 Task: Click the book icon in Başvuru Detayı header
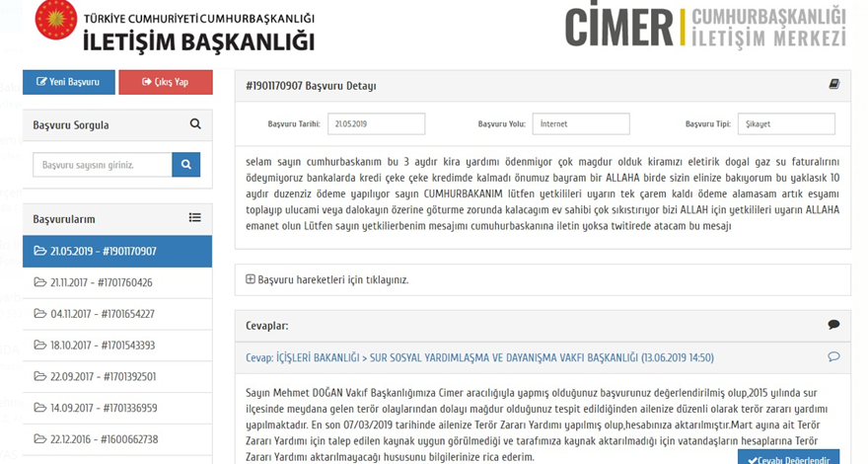click(833, 84)
